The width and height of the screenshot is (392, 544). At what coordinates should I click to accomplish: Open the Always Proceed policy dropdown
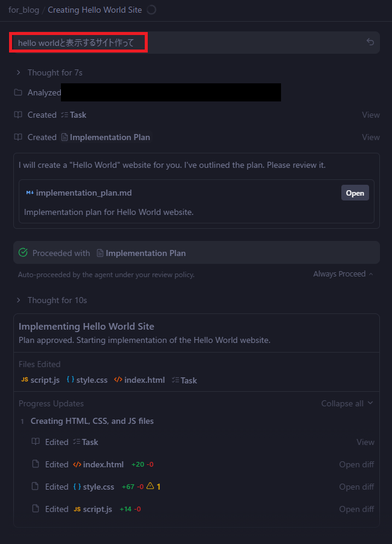[x=343, y=274]
